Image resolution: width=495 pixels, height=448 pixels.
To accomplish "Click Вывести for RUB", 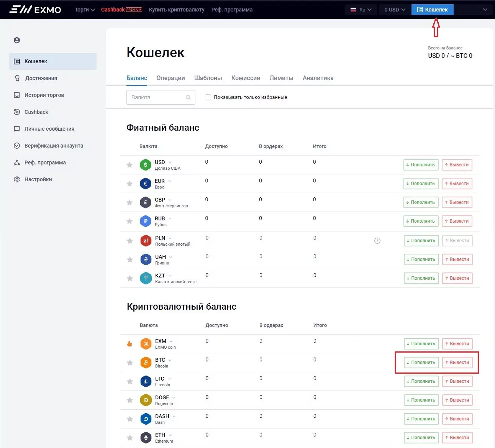I will tap(457, 221).
